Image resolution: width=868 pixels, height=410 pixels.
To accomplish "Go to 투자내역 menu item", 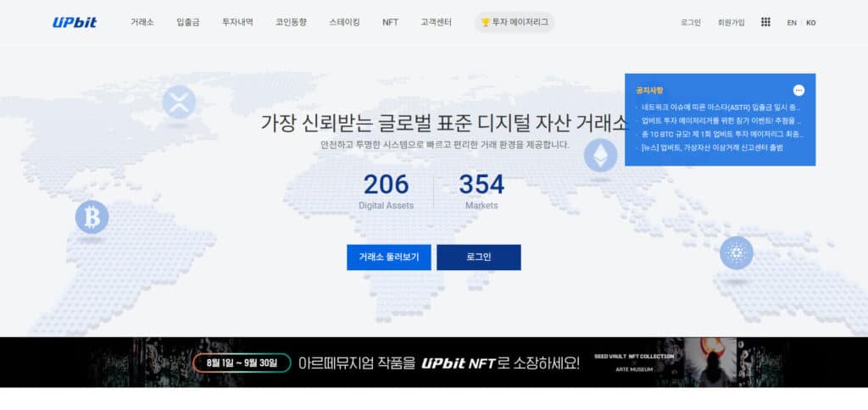I will (238, 23).
